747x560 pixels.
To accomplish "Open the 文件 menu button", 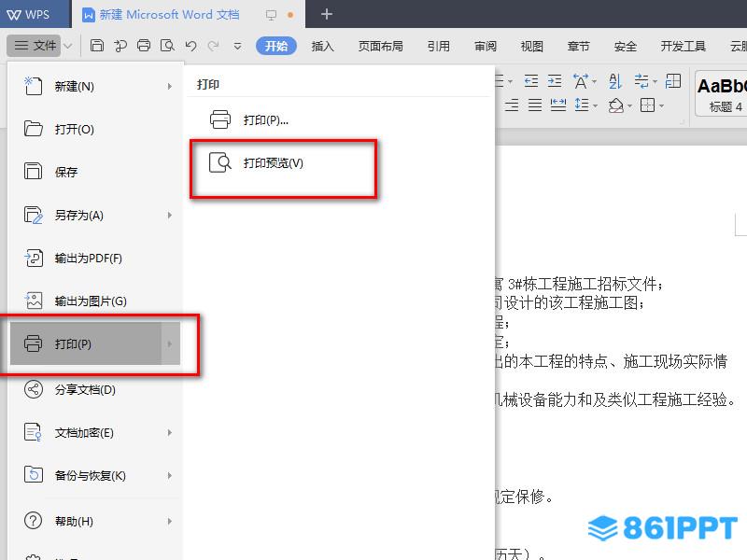I will tap(35, 46).
